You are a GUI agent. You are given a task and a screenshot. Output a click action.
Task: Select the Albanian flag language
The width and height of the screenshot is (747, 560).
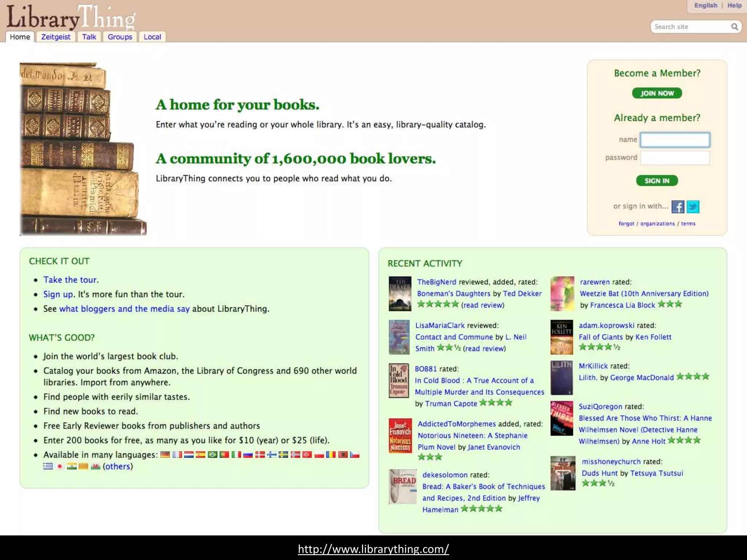pos(343,455)
